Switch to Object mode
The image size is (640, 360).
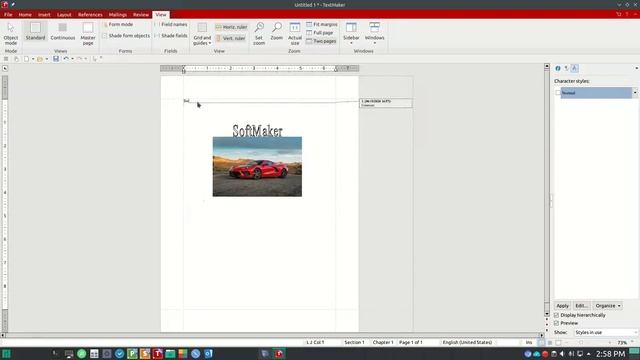click(x=11, y=33)
